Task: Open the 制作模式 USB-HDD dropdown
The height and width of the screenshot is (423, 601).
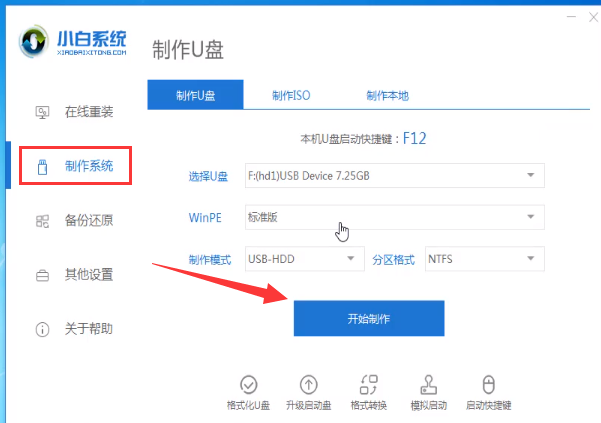Action: tap(305, 259)
